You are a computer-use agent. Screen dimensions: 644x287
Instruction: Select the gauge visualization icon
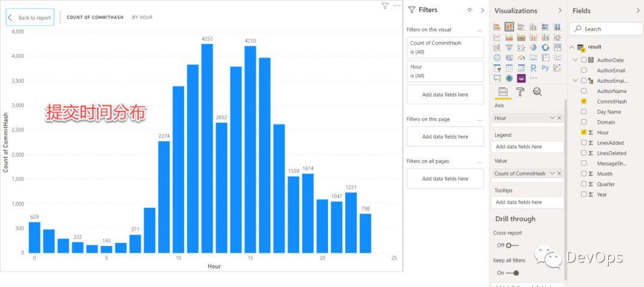click(x=521, y=58)
